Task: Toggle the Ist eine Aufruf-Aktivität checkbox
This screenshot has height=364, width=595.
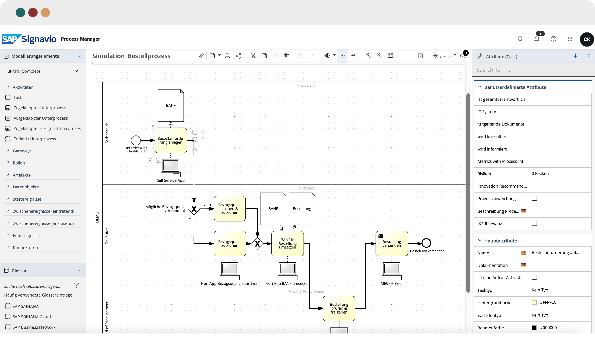Action: coord(535,277)
